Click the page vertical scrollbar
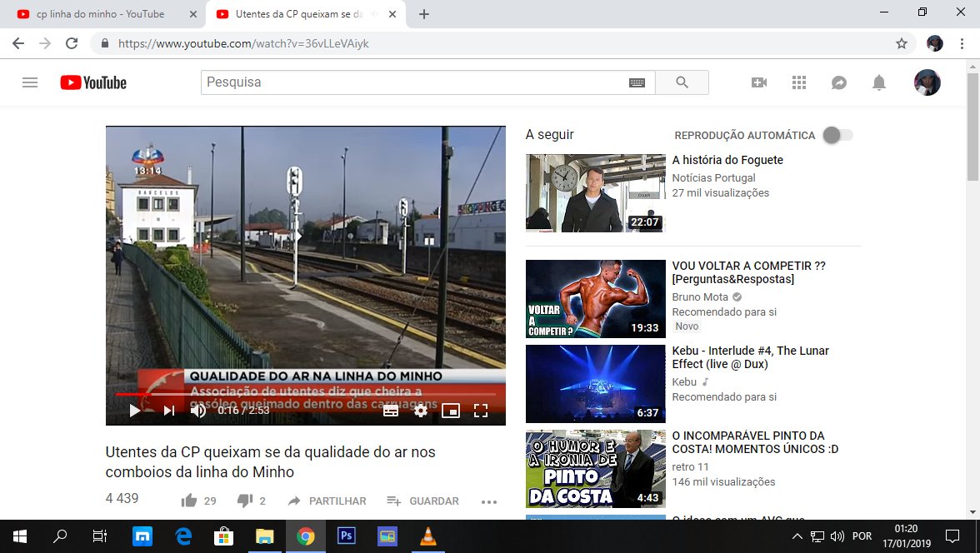 tap(972, 128)
